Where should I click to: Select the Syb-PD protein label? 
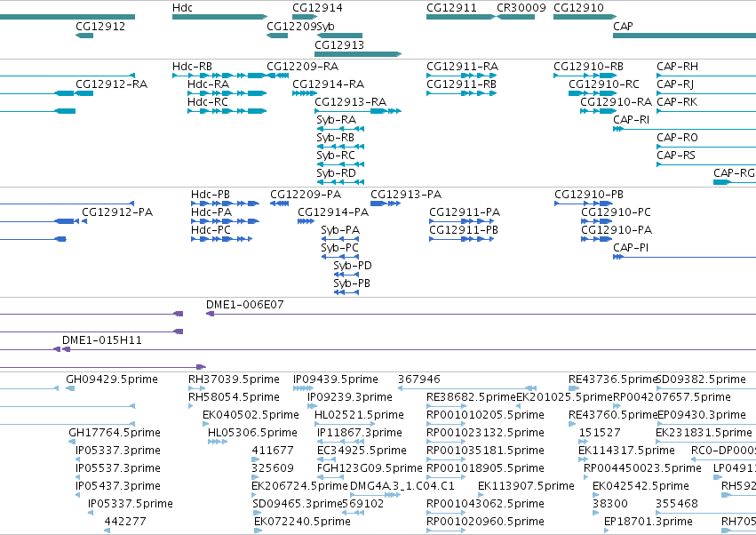[353, 266]
